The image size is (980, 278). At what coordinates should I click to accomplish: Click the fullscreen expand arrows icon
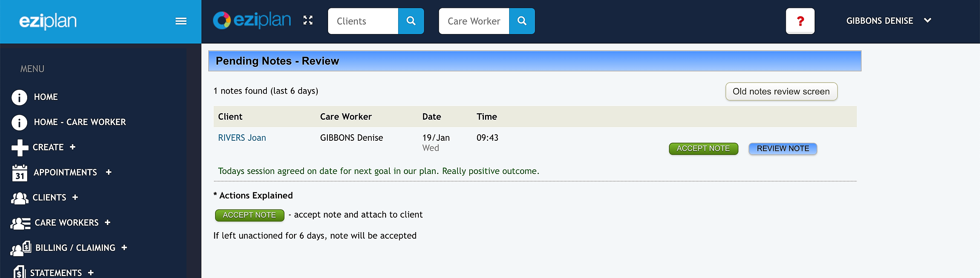tap(308, 20)
